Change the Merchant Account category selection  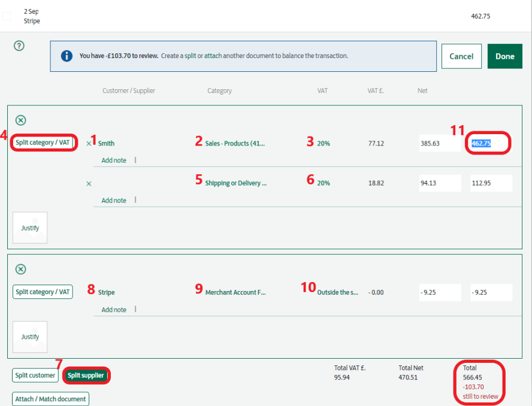[235, 293]
